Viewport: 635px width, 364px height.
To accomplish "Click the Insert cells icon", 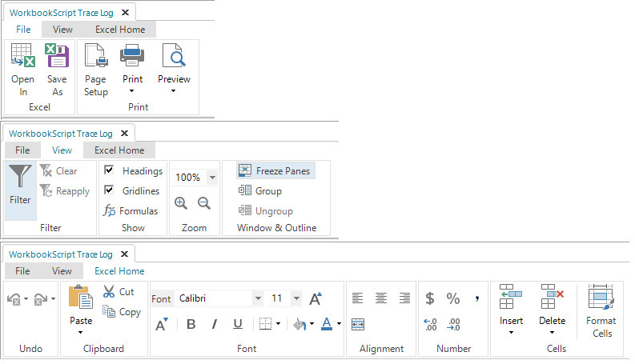I will click(511, 297).
